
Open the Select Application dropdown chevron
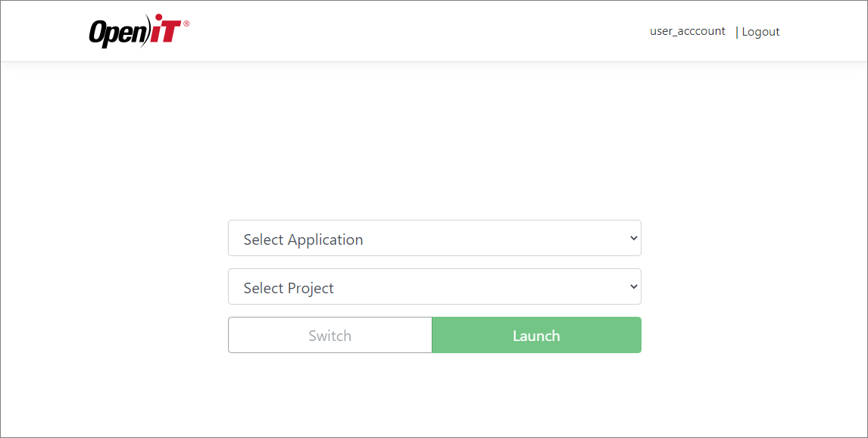634,238
